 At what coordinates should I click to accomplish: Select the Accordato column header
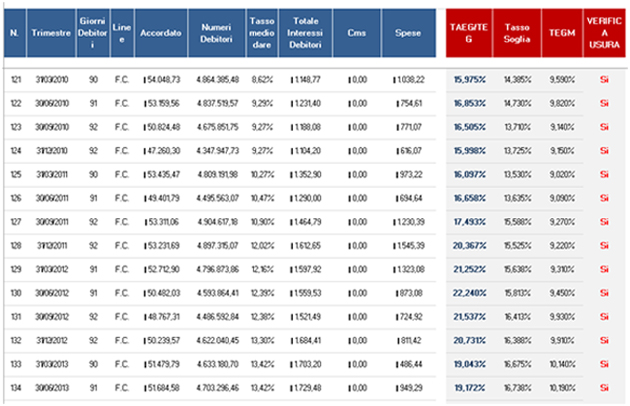(161, 33)
